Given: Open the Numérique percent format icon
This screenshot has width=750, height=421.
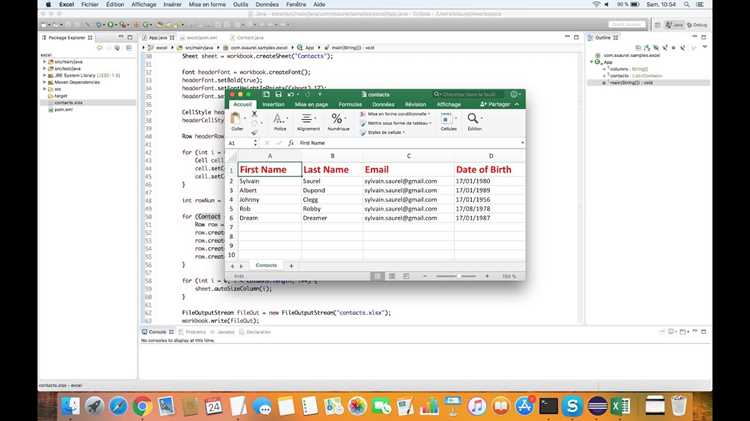Looking at the screenshot, I should 337,118.
